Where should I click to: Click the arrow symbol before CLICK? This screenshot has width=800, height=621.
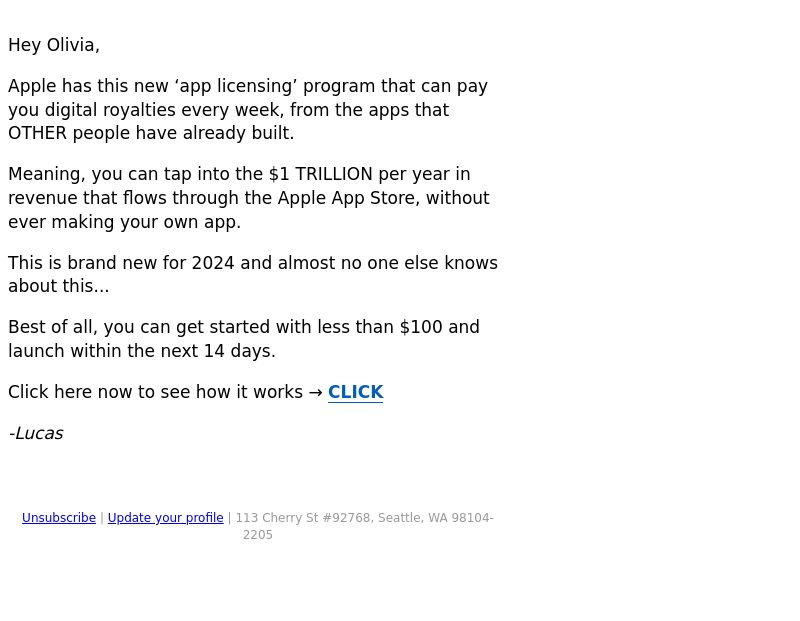[316, 392]
